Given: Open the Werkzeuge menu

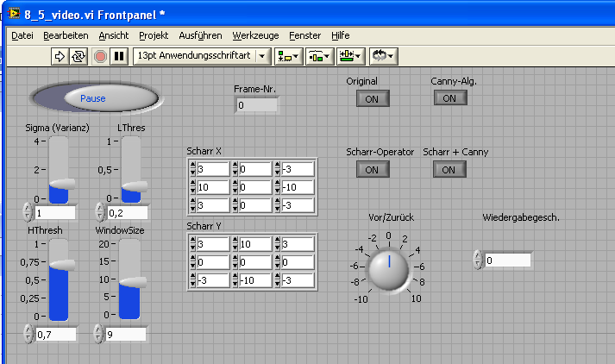Looking at the screenshot, I should [x=256, y=35].
